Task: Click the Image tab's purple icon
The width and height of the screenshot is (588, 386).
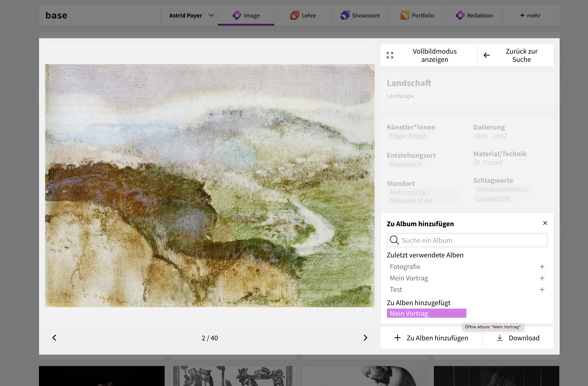Action: 237,15
